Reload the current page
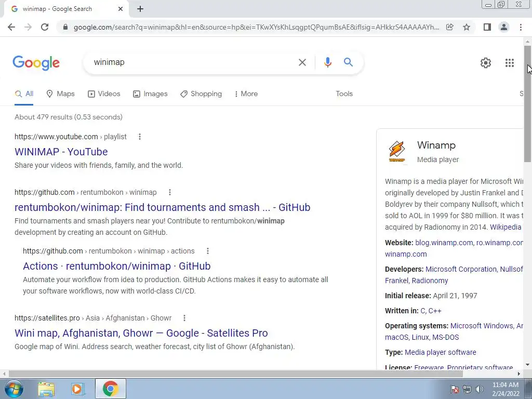 pyautogui.click(x=45, y=27)
